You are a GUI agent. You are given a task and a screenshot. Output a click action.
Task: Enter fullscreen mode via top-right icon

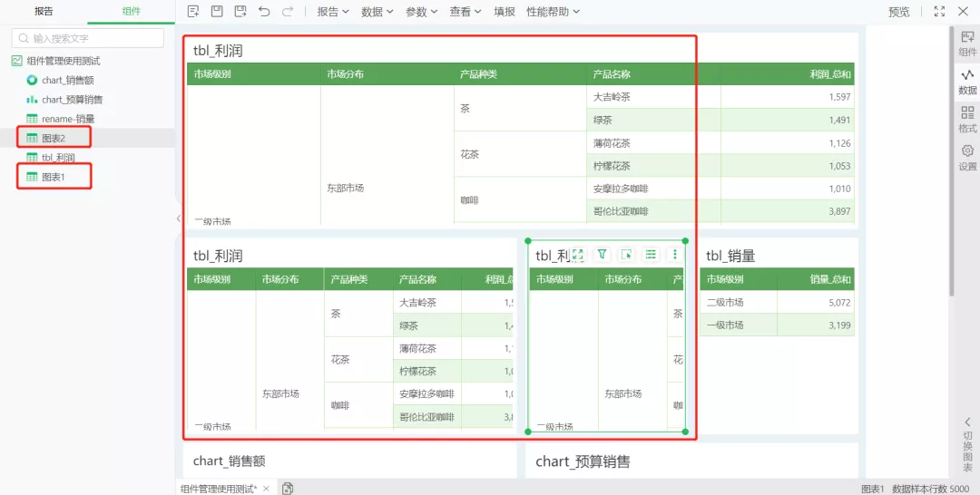pyautogui.click(x=939, y=11)
